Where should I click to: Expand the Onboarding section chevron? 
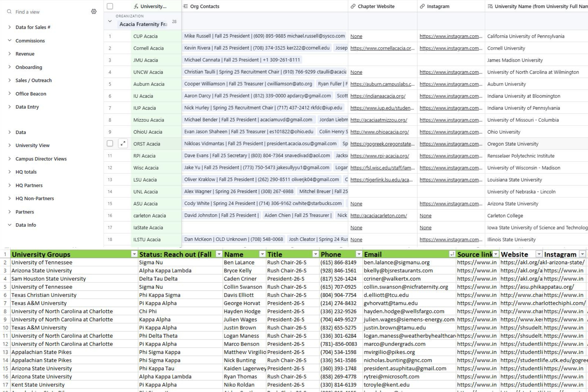click(x=10, y=67)
